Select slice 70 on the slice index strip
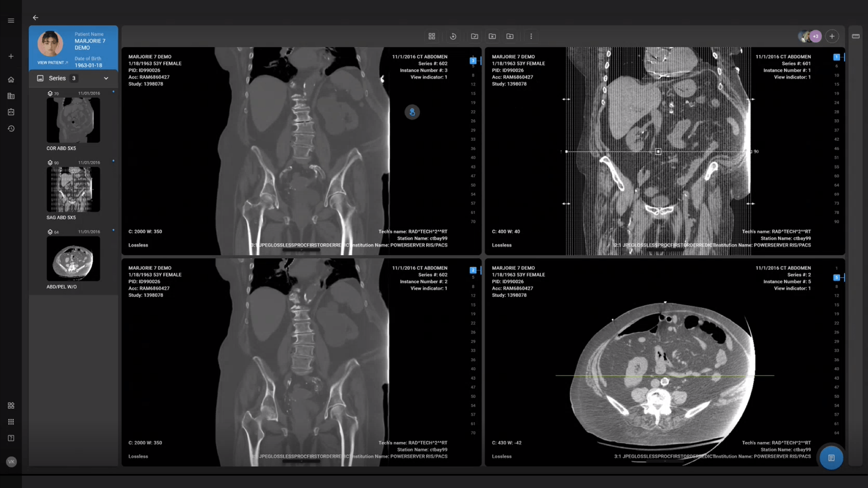The height and width of the screenshot is (488, 868). (473, 222)
